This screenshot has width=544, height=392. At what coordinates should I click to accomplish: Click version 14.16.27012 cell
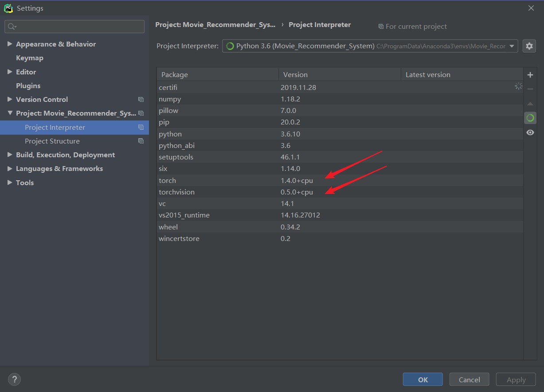point(300,215)
